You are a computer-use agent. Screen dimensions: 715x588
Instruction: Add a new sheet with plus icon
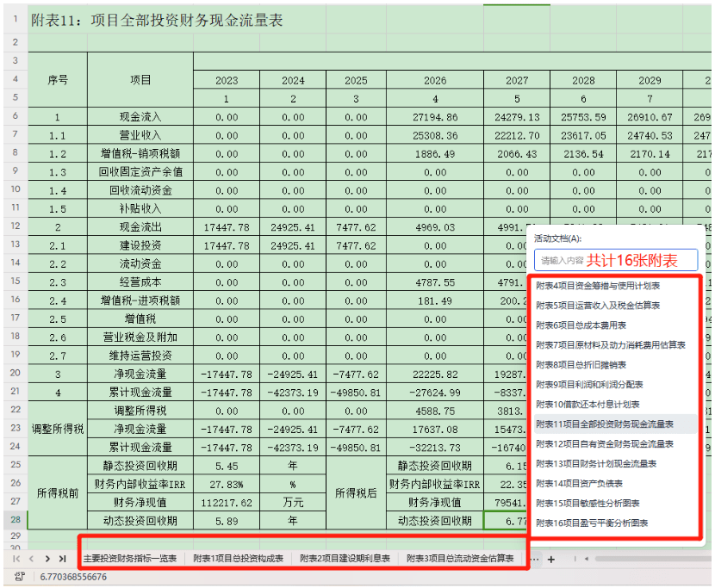click(x=550, y=560)
